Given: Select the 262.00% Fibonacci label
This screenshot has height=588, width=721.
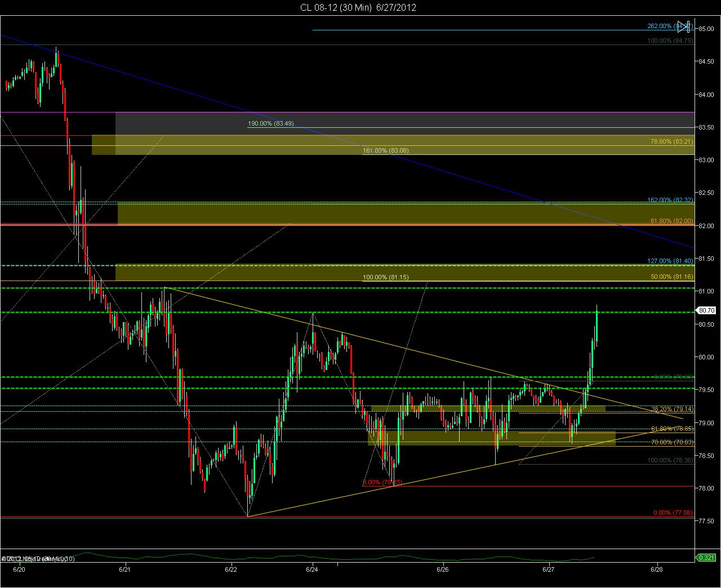Looking at the screenshot, I should (670, 26).
